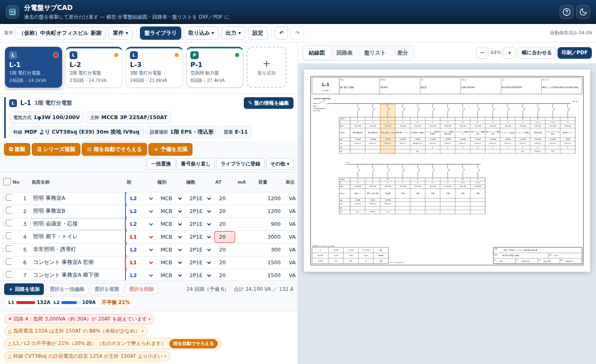Viewport: 596px width, 364px height.
Task: Click the AT field of row 4
Action: coord(225,237)
